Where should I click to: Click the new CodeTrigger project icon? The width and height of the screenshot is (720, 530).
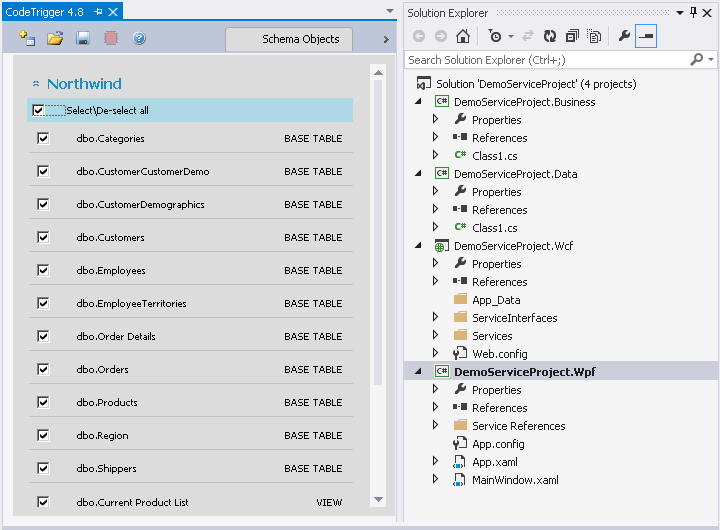click(27, 38)
